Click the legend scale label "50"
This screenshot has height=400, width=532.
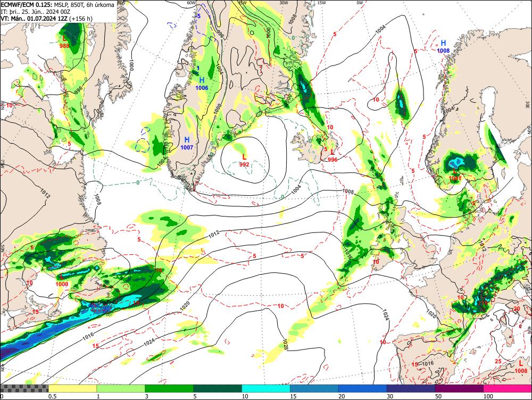coord(438,396)
